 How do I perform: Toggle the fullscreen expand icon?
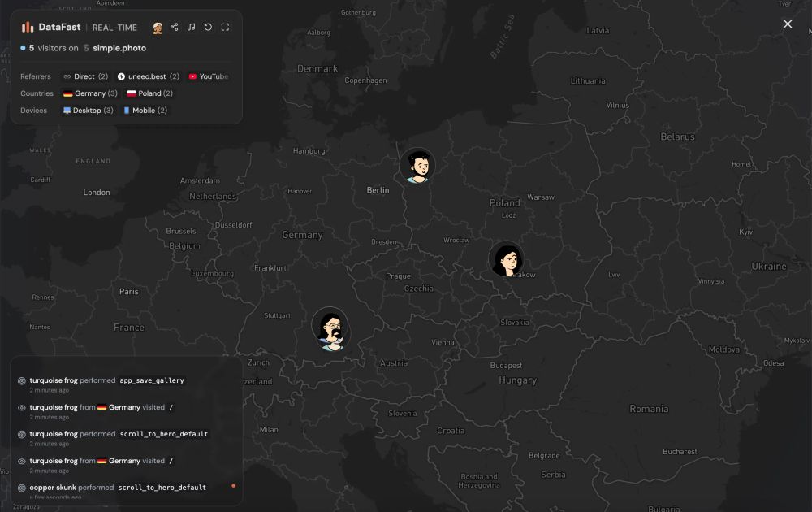225,27
